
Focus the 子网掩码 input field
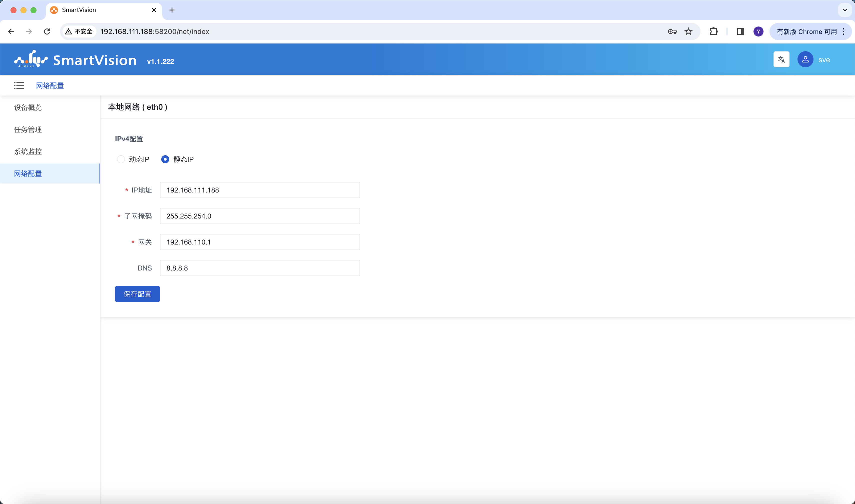[x=260, y=216]
